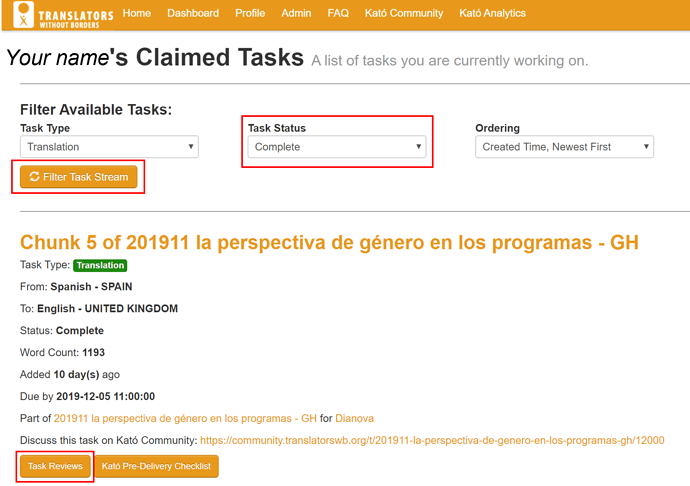Visit Kató Community from navbar
Image resolution: width=690 pixels, height=486 pixels.
pos(404,13)
